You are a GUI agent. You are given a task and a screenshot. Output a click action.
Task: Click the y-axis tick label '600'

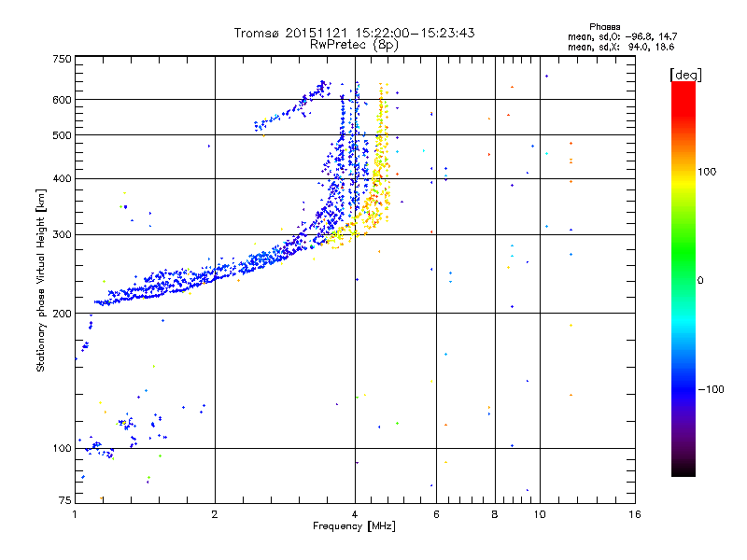click(62, 100)
